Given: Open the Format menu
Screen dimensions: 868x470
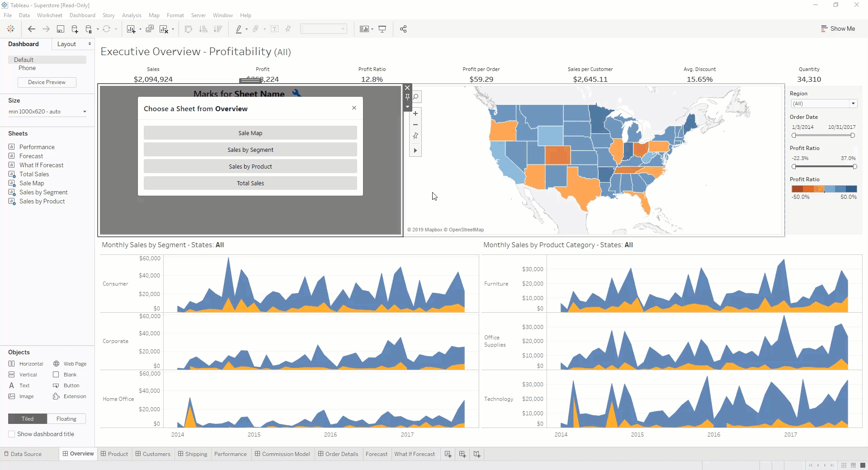Looking at the screenshot, I should [x=175, y=15].
